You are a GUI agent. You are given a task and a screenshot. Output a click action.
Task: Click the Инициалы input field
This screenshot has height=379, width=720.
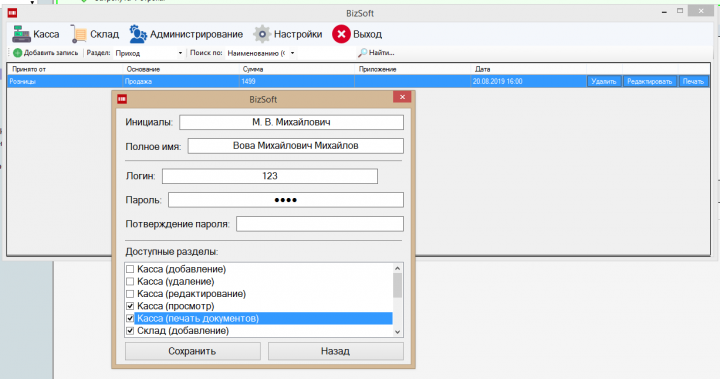click(291, 122)
